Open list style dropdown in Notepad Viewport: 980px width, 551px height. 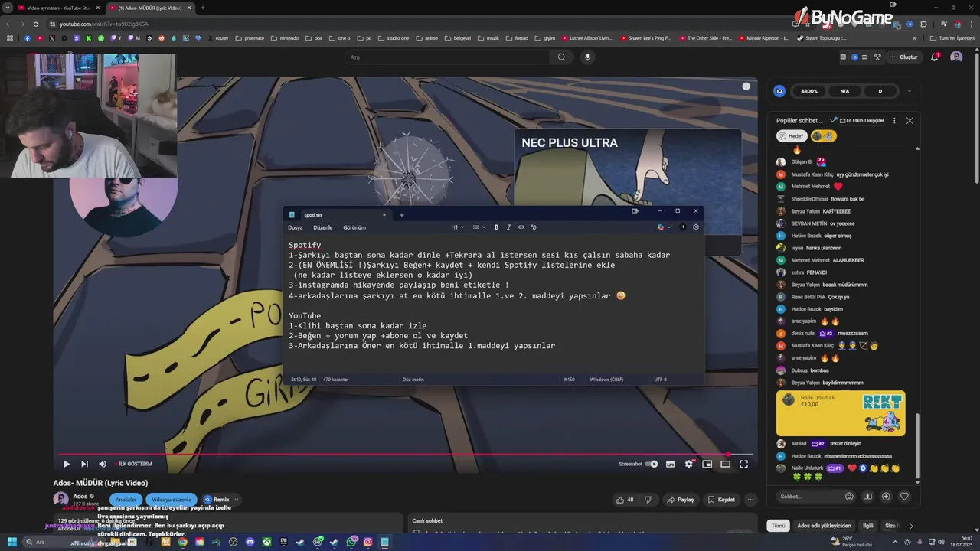[x=479, y=227]
